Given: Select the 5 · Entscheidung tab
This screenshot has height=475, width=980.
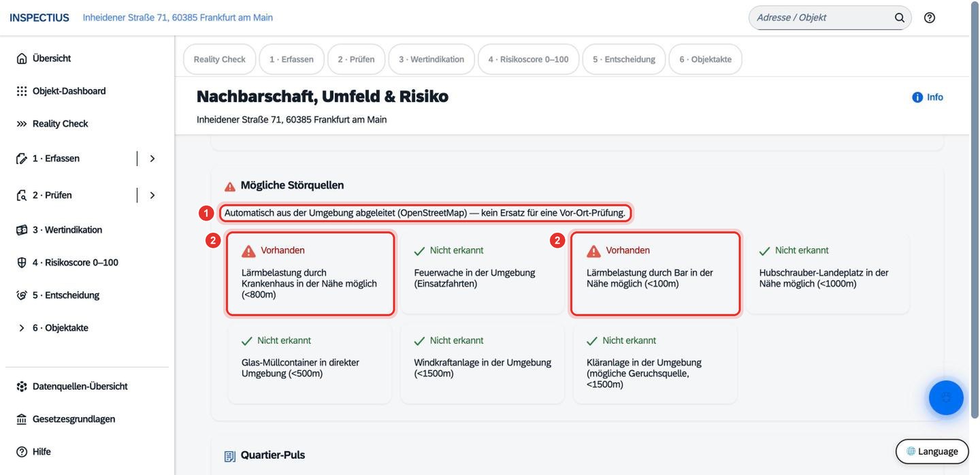Looking at the screenshot, I should tap(624, 59).
